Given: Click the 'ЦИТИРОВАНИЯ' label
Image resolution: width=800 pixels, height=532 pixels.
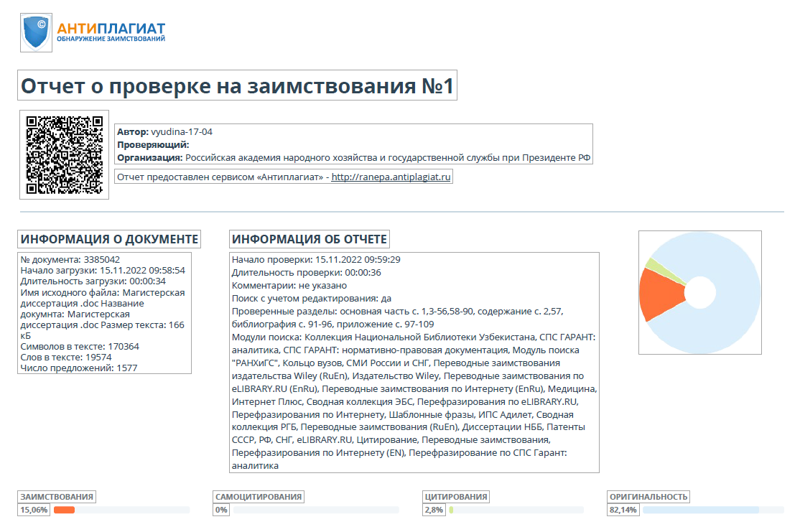Looking at the screenshot, I should click(x=456, y=497).
